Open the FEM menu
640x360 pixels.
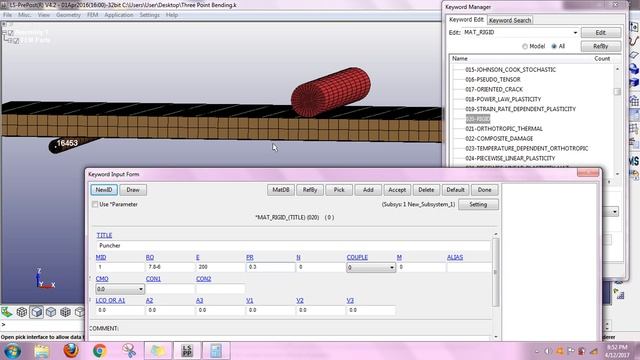tap(93, 15)
